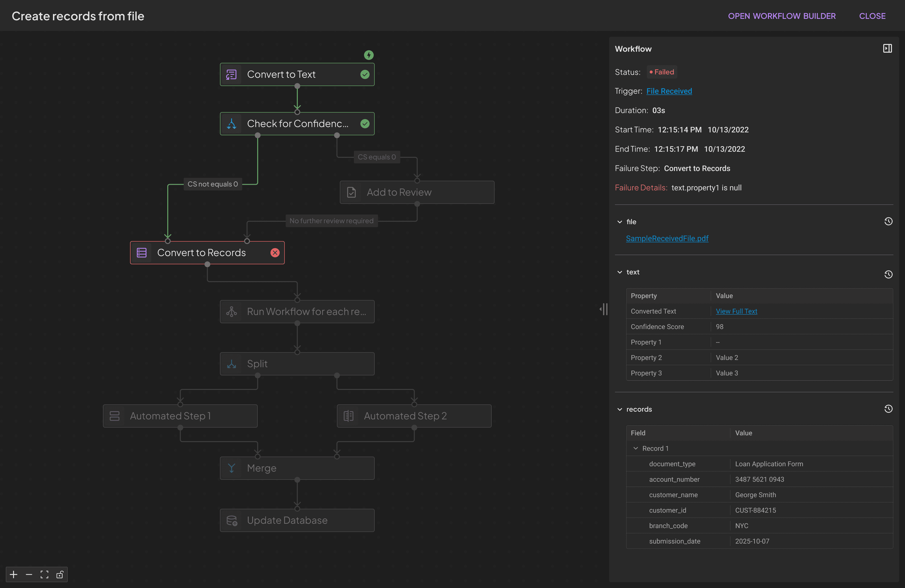The height and width of the screenshot is (588, 905).
Task: Click the Merge node icon
Action: pyautogui.click(x=232, y=468)
